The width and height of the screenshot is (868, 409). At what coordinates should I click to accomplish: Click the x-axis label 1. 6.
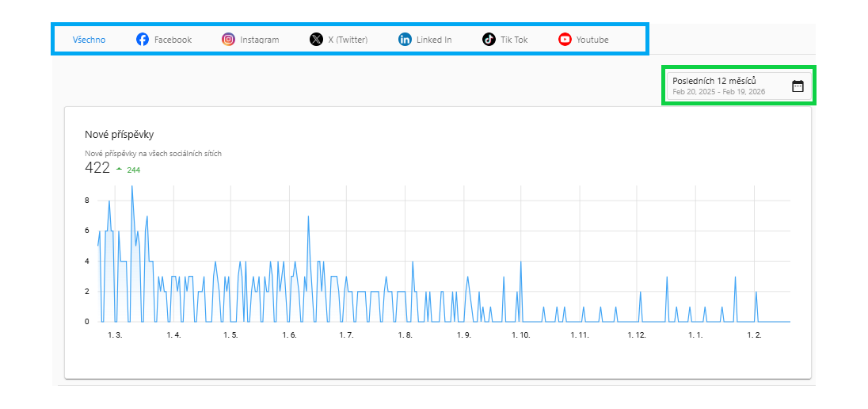point(290,335)
